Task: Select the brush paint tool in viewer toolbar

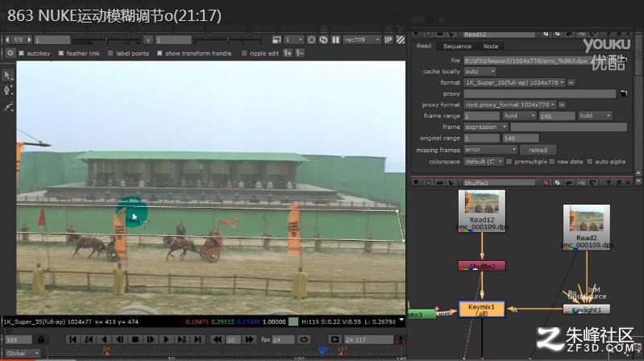Action: coord(7,107)
